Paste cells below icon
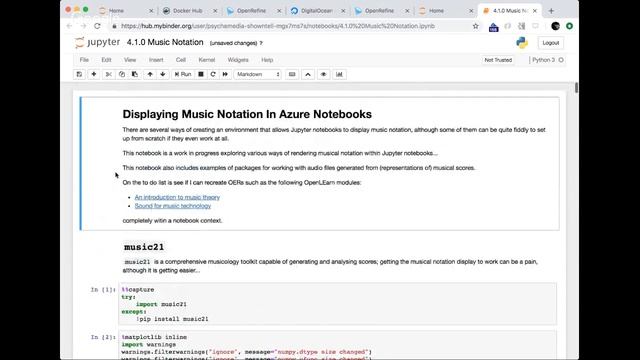The width and height of the screenshot is (640, 360). pyautogui.click(x=135, y=74)
